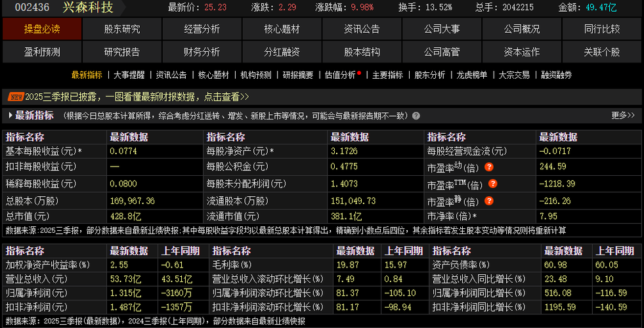
Task: Click 总市值 value 428.8亿
Action: point(125,216)
